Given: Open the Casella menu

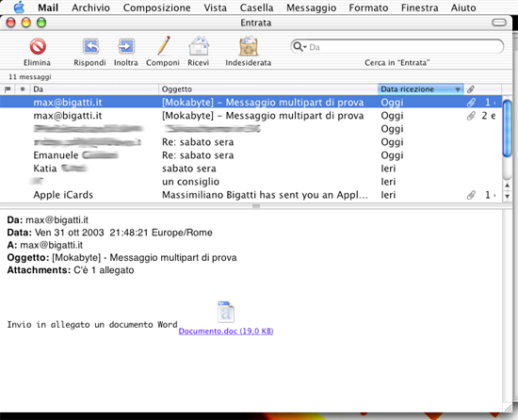Looking at the screenshot, I should click(x=256, y=8).
